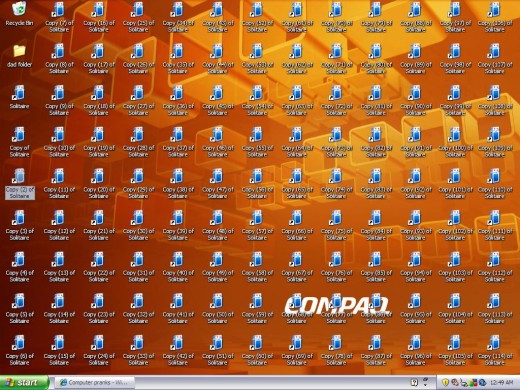Select Copy (106) of Solitaire shortcut
Image resolution: width=520 pixels, height=390 pixels.
pos(495,17)
